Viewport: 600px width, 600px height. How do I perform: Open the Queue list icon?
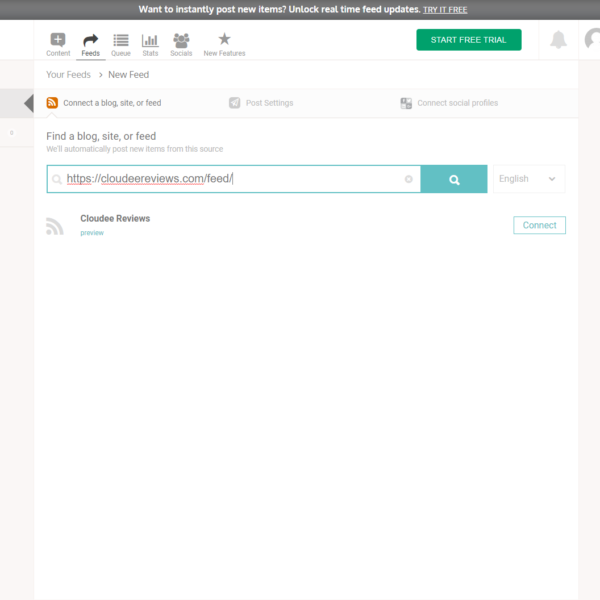(x=121, y=40)
